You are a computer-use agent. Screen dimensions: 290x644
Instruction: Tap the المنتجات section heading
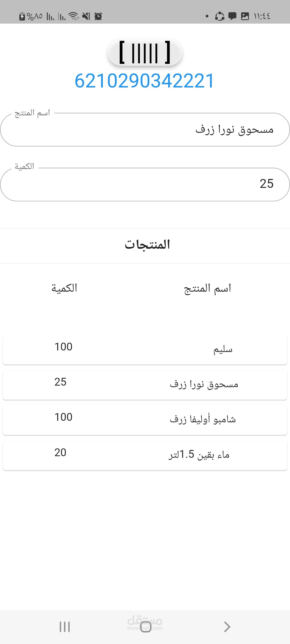pos(147,245)
